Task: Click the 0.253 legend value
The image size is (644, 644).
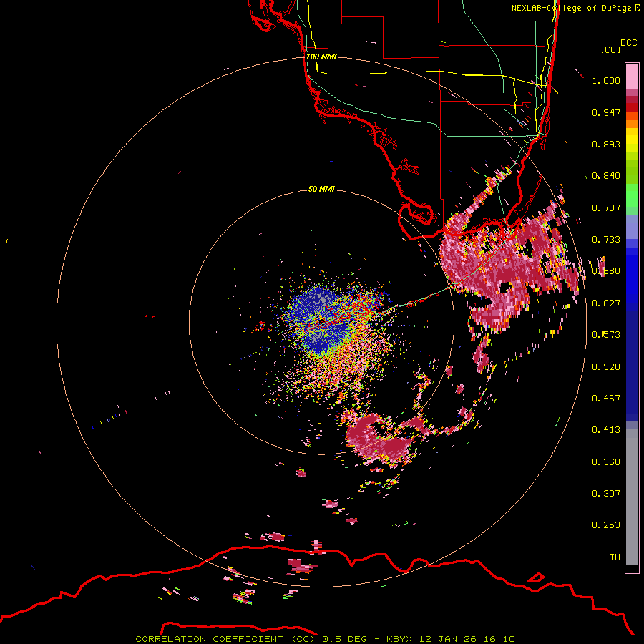Action: pos(606,525)
